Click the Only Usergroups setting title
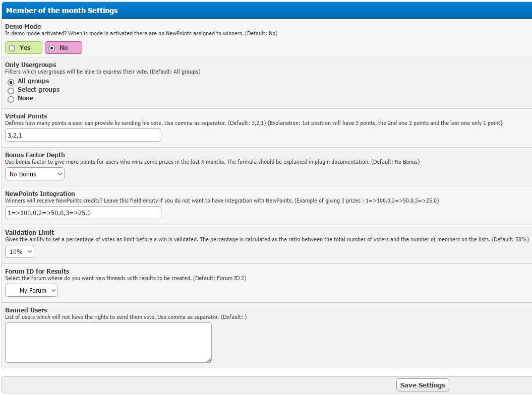This screenshot has height=396, width=532. click(31, 65)
